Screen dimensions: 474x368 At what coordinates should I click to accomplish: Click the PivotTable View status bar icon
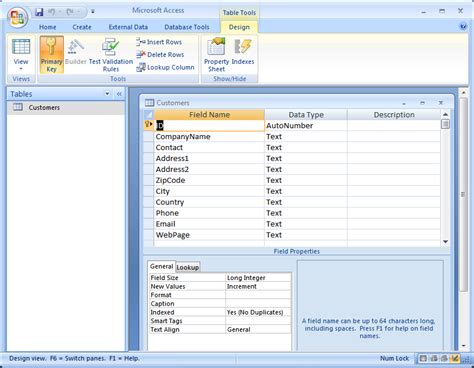434,359
